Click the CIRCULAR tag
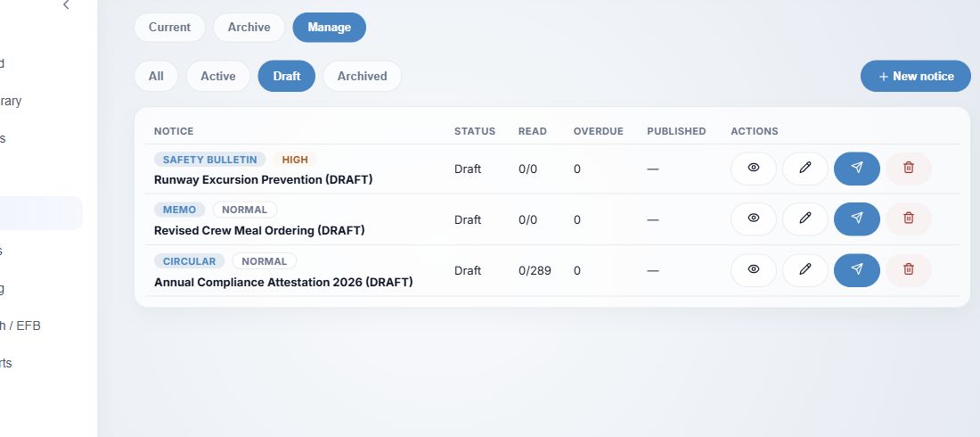 pyautogui.click(x=190, y=261)
